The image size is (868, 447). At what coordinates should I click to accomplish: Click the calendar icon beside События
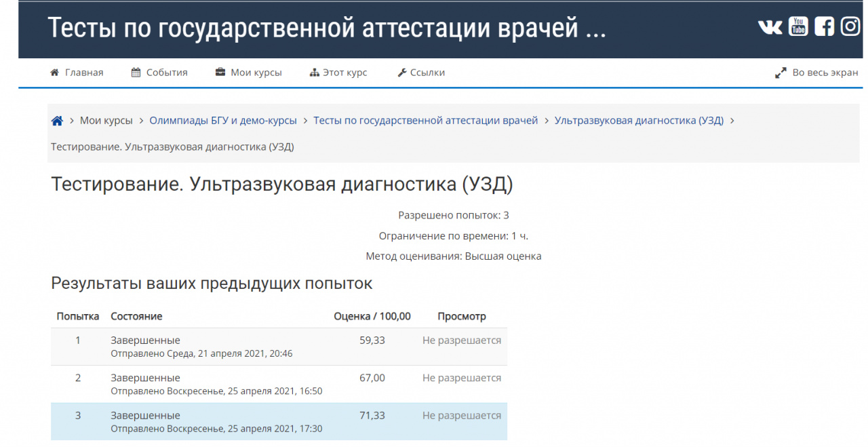136,73
